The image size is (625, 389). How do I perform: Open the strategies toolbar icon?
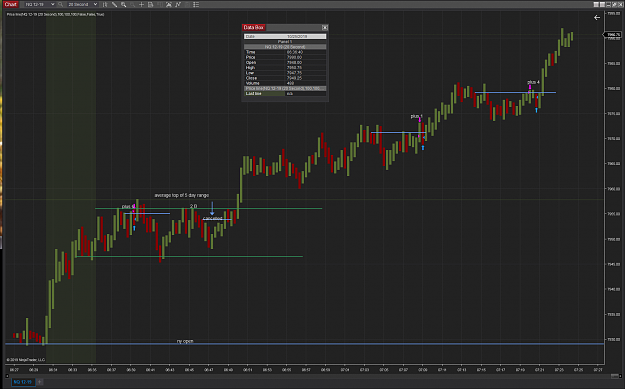[x=178, y=4]
